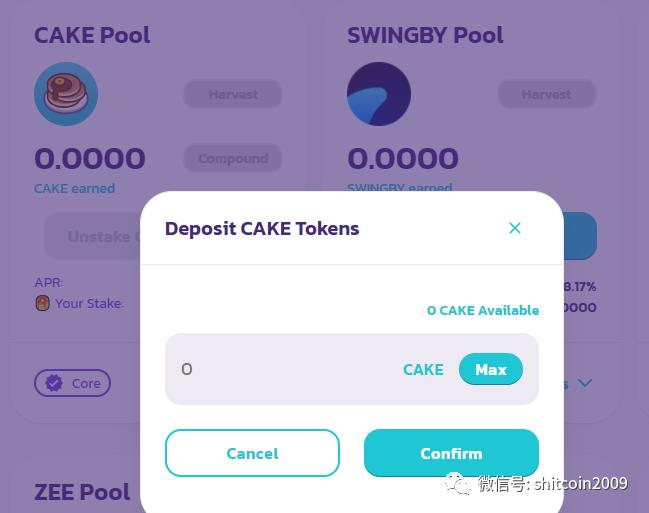This screenshot has width=649, height=513.
Task: Click the Unstake button in CAKE Pool
Action: tap(93, 236)
